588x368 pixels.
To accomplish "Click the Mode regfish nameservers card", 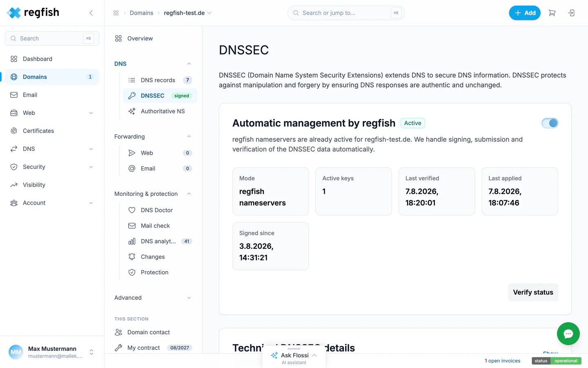I will pos(270,191).
